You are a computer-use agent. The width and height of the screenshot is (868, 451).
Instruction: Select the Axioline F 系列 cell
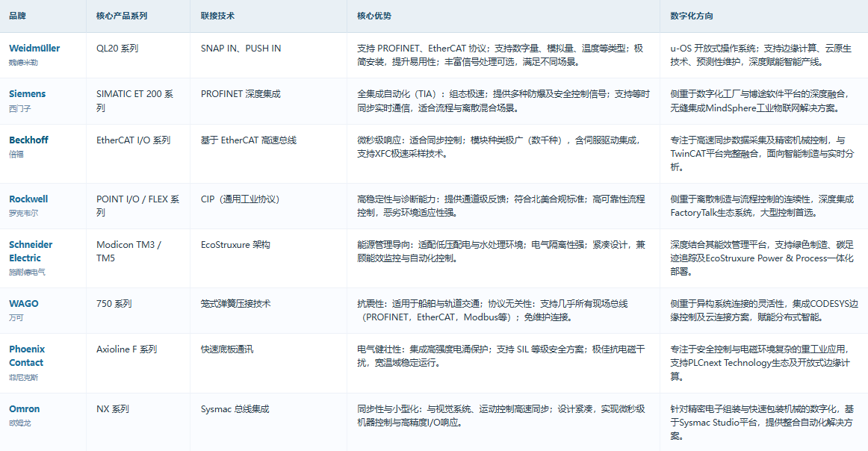point(127,349)
